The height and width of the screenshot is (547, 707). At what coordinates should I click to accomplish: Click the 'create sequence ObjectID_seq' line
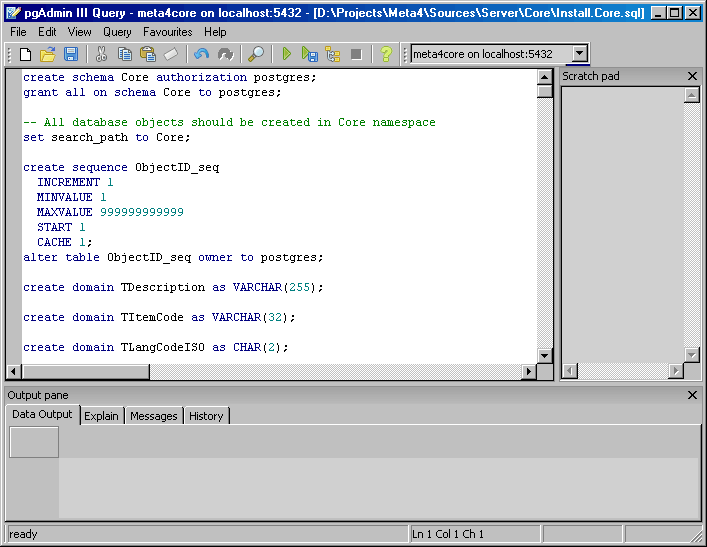tap(121, 167)
